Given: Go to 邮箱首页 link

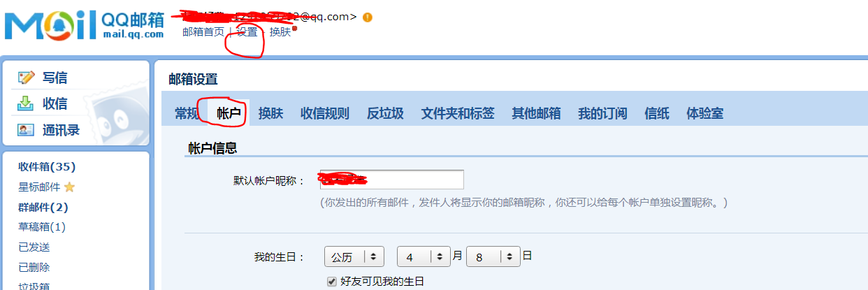Looking at the screenshot, I should (203, 32).
